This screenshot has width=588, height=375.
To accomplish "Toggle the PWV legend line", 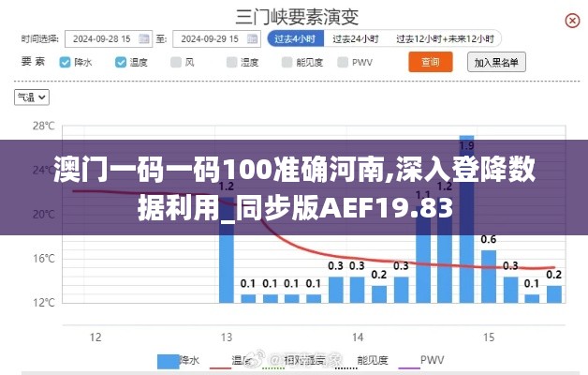I will coord(409,367).
